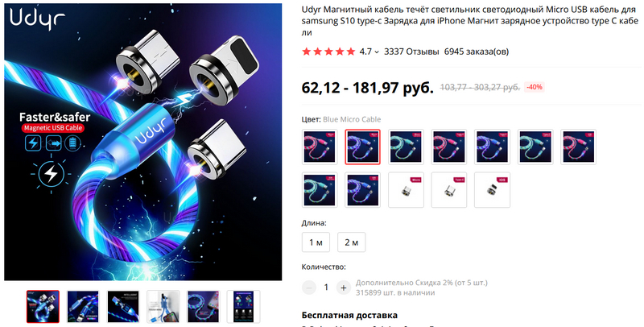
Task: Pick the selected Blue Micro Cable swatch
Action: [363, 147]
